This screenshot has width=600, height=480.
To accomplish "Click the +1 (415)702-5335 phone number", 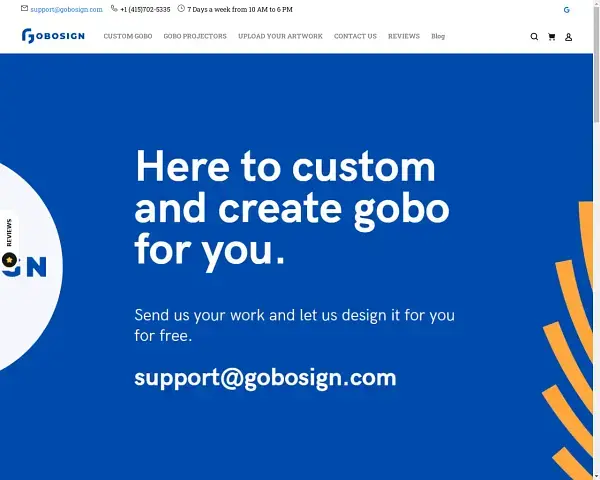I will (145, 9).
